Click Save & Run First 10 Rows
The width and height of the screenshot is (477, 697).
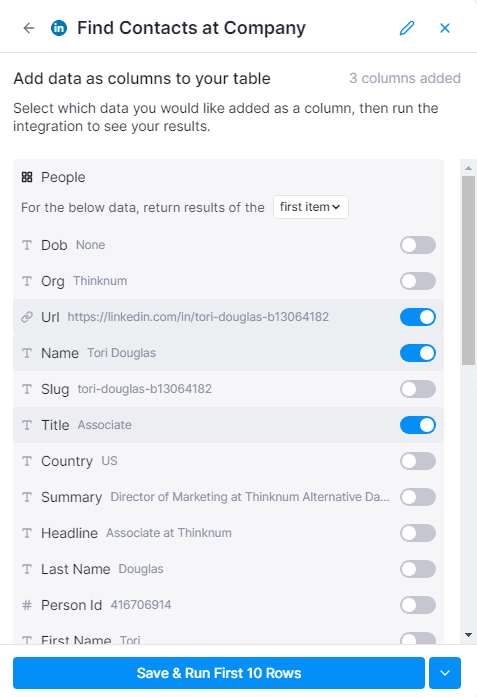pos(219,673)
